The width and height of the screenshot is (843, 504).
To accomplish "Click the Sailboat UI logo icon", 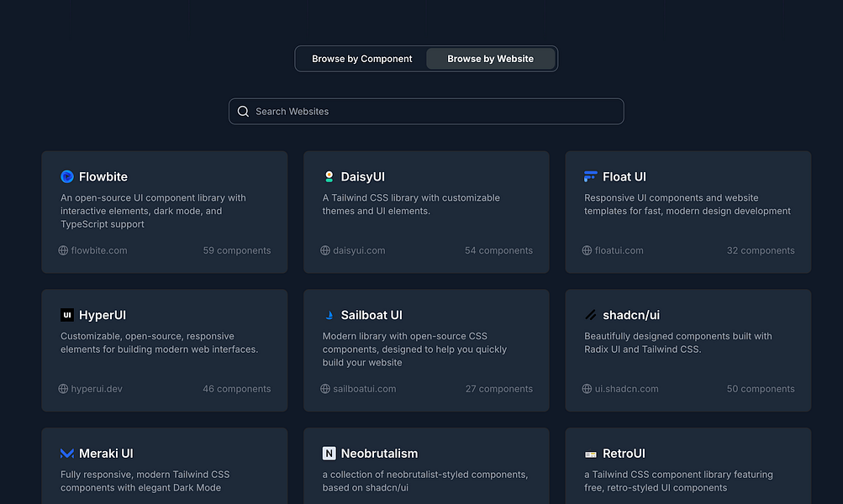I will (x=329, y=315).
